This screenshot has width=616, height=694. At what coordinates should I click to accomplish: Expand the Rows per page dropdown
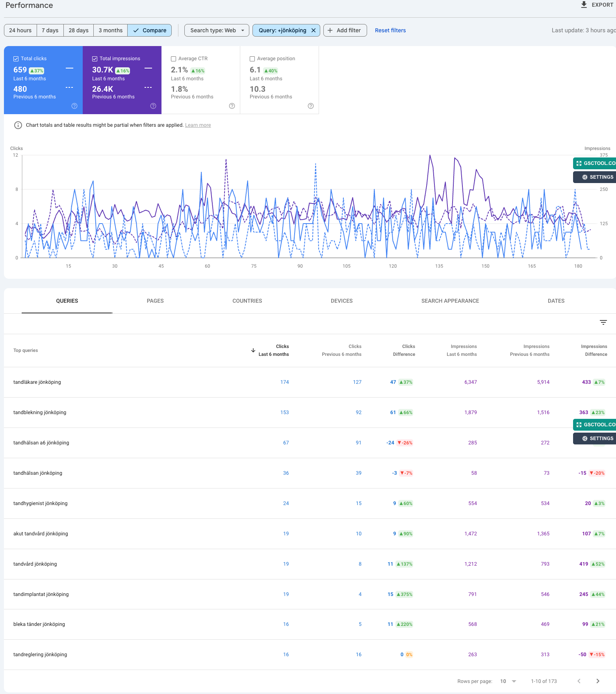click(x=508, y=681)
